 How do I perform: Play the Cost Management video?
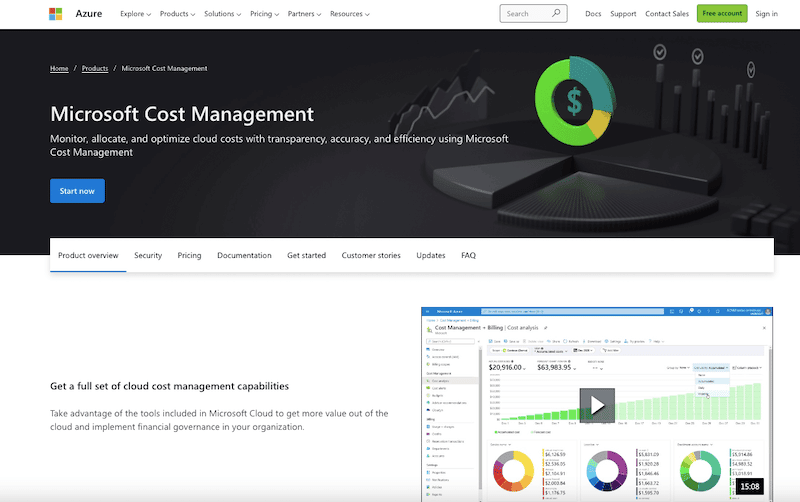[x=597, y=405]
